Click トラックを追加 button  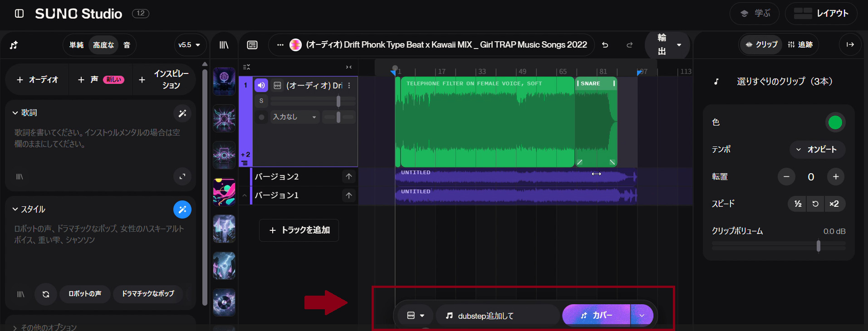pyautogui.click(x=299, y=230)
